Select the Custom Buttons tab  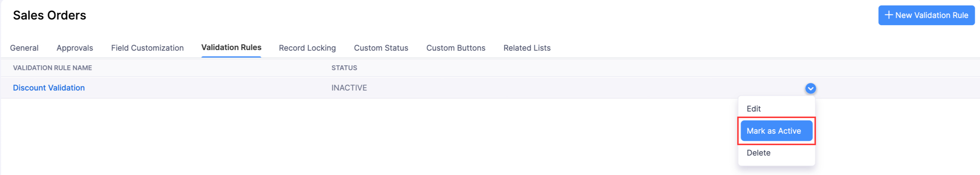pos(456,48)
